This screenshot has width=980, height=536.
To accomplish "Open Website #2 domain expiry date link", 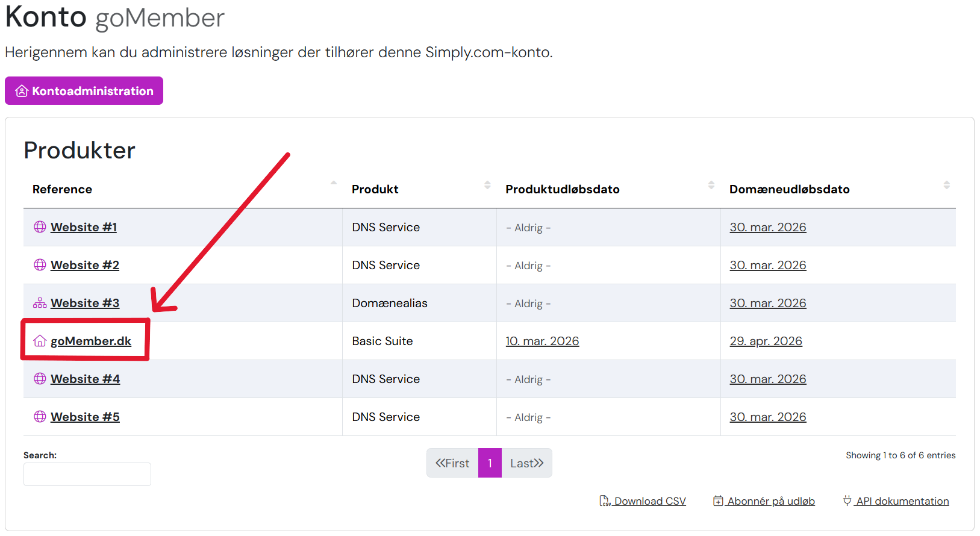I will click(x=768, y=265).
